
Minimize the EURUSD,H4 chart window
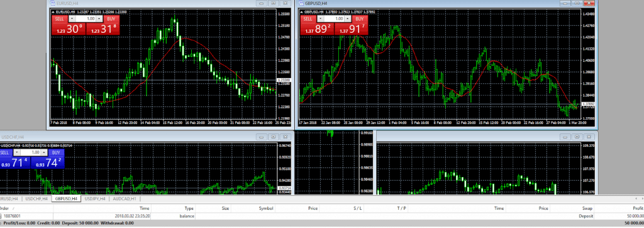point(261,3)
